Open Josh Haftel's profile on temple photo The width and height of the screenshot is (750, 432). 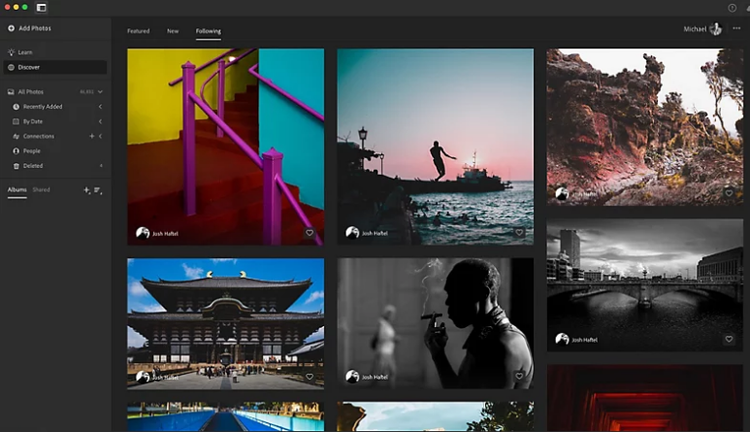pos(143,376)
